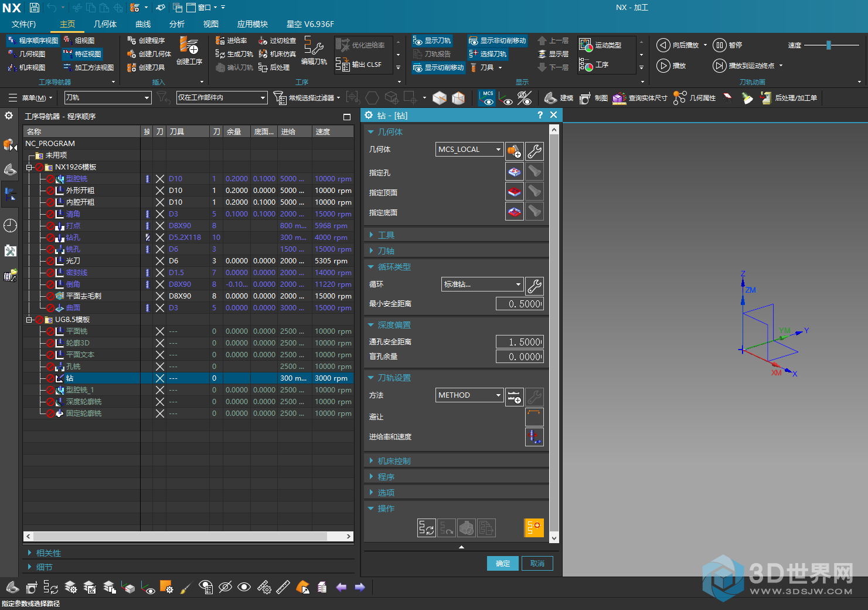The height and width of the screenshot is (610, 868).
Task: Click the Through Hole Clearance (通孔安全距离) field
Action: (x=520, y=342)
